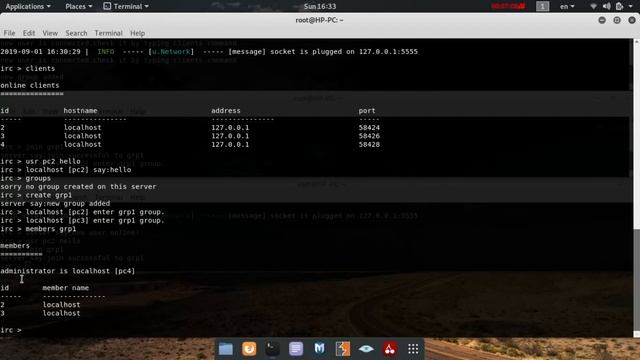Open the en keyboard layout dropdown
Image resolution: width=640 pixels, height=360 pixels.
pyautogui.click(x=567, y=6)
